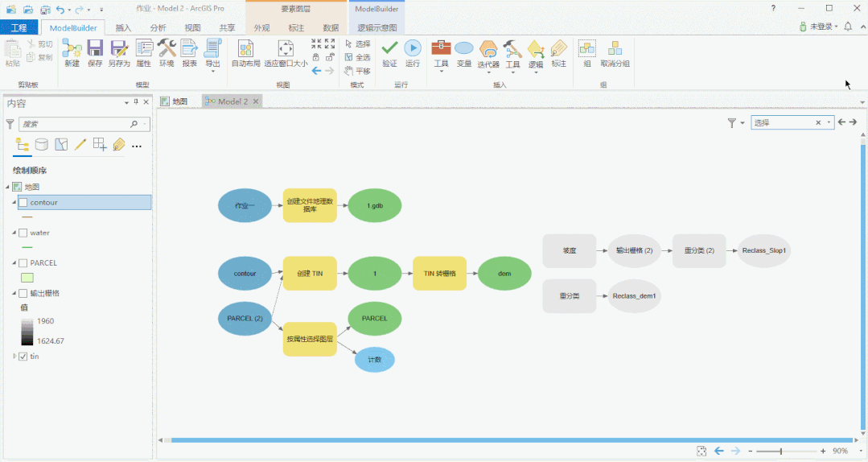
Task: Click the zoom-in plus button near 90%
Action: (x=823, y=452)
